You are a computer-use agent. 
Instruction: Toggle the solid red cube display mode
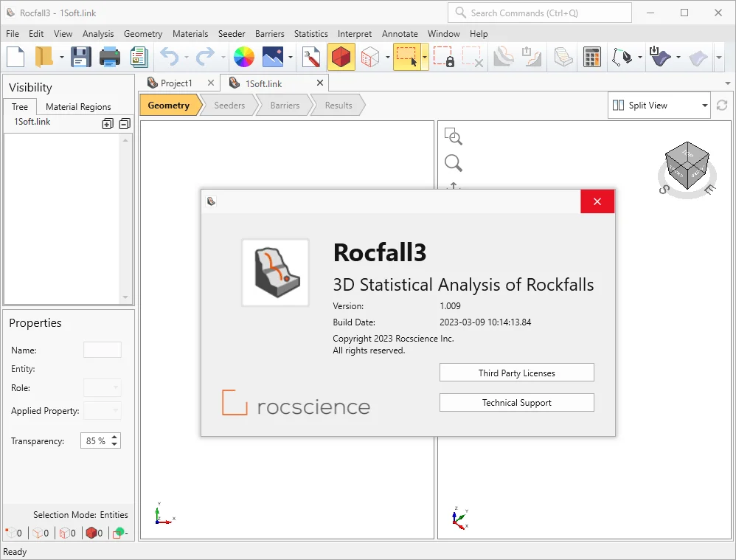pos(341,58)
